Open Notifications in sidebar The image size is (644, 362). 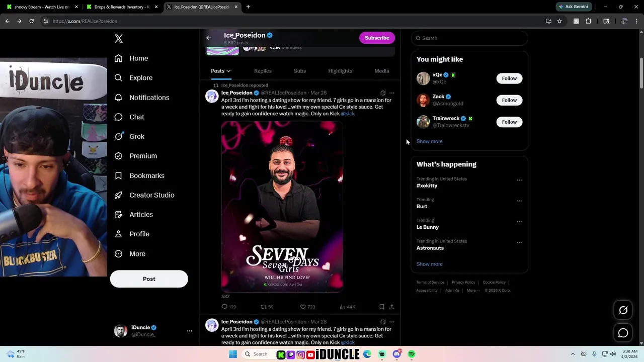pos(142,98)
